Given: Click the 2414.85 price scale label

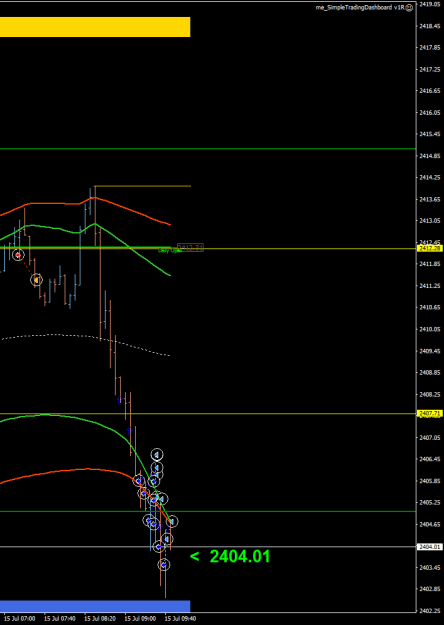Looking at the screenshot, I should point(428,156).
